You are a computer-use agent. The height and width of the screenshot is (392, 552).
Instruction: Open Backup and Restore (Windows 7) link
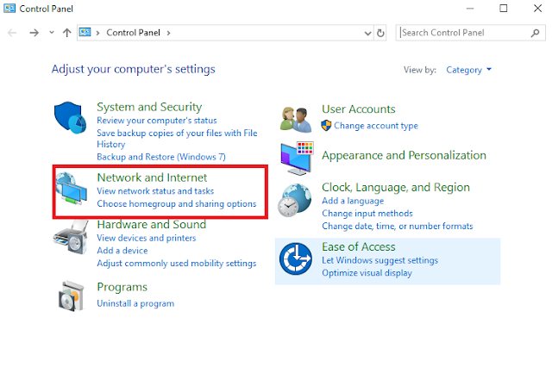pyautogui.click(x=161, y=157)
